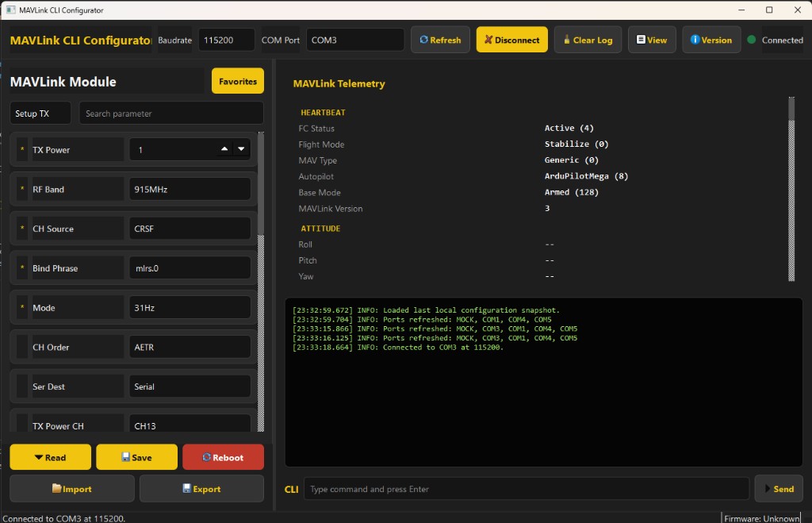The image size is (812, 523).
Task: Open the TX Power CH CH13 dropdown
Action: [190, 424]
